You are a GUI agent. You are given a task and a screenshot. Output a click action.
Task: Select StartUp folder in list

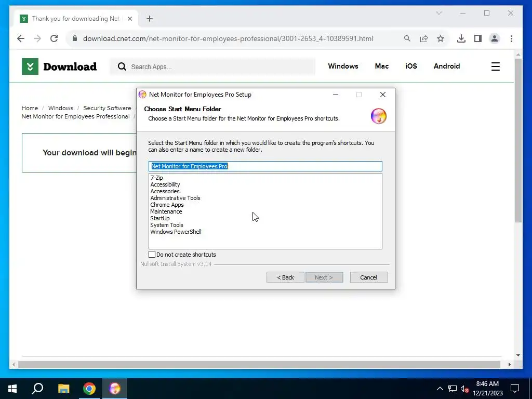point(160,219)
